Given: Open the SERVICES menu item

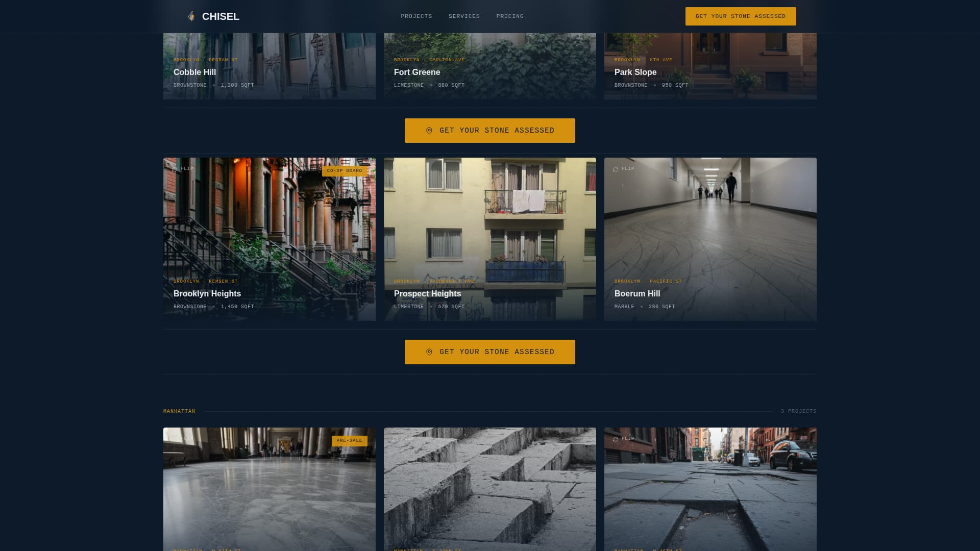Looking at the screenshot, I should click(463, 16).
